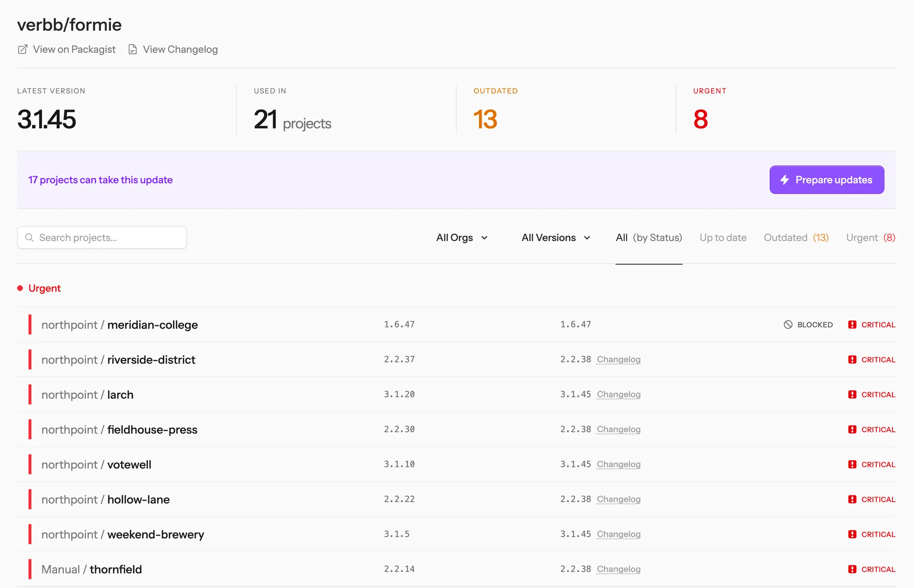The image size is (913, 588).
Task: Open the northpoint / larch project
Action: 87,395
